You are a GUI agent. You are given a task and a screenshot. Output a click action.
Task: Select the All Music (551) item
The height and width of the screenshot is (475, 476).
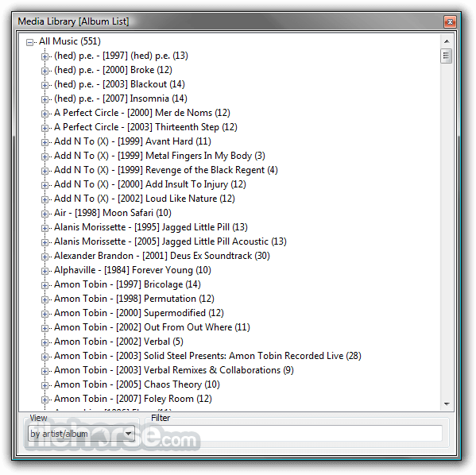70,41
